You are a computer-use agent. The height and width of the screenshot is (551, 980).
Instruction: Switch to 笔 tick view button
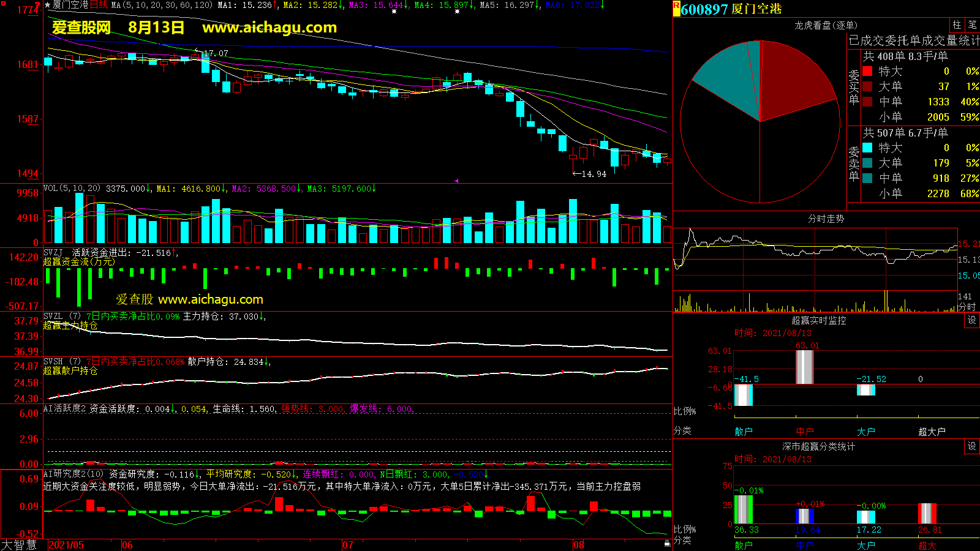972,25
